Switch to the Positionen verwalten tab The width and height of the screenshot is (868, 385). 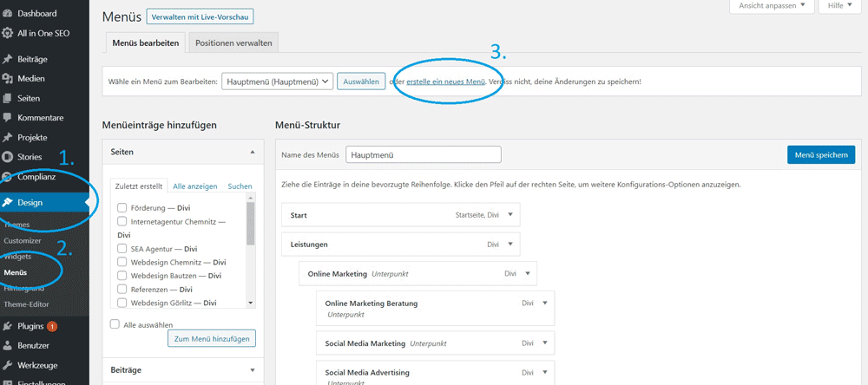pos(233,42)
